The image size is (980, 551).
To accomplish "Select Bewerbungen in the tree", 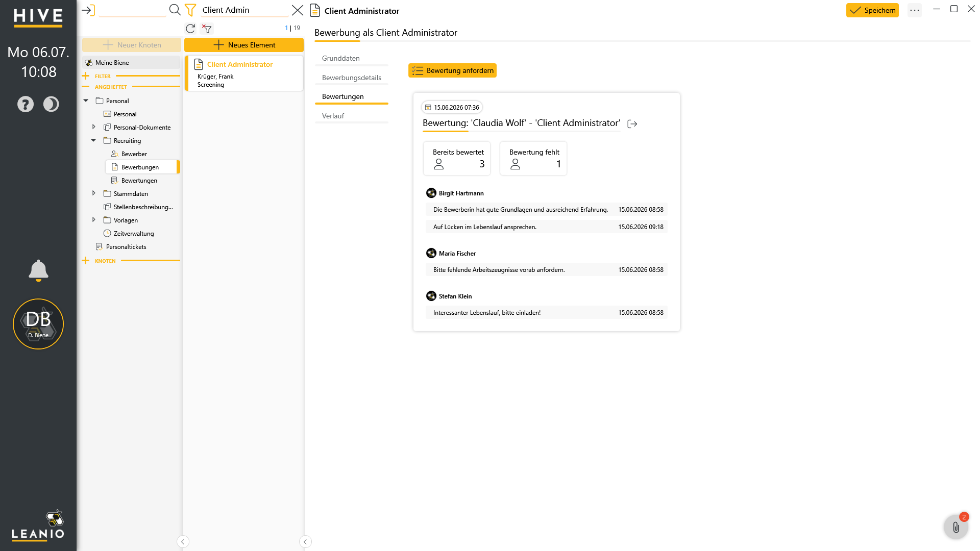I will [x=142, y=167].
